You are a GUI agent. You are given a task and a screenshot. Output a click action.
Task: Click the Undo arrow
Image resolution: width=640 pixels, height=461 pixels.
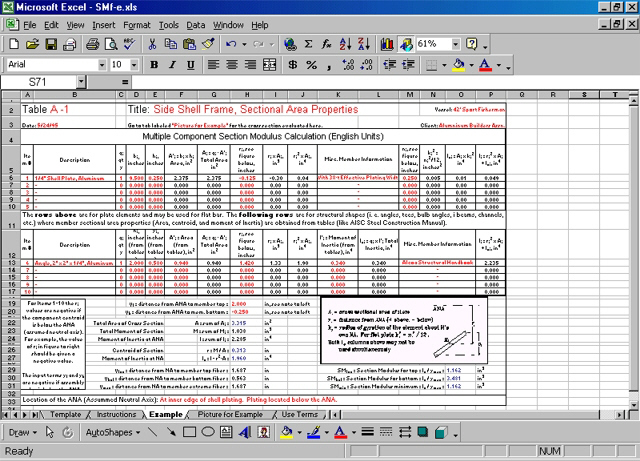[x=231, y=44]
